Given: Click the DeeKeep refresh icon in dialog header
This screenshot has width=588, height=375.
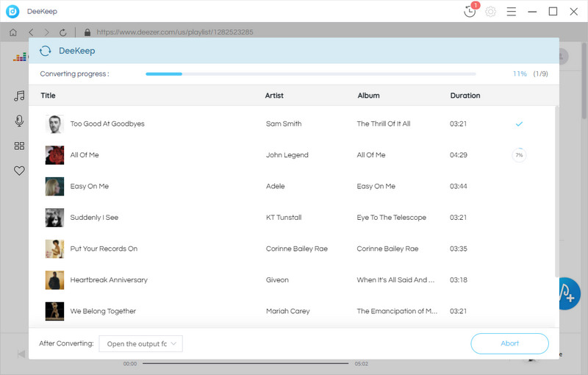Looking at the screenshot, I should (46, 51).
